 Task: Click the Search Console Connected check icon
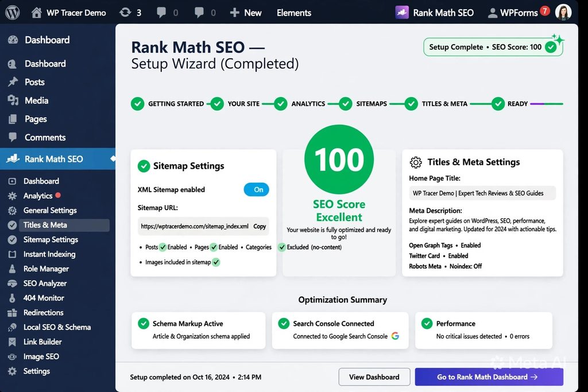[x=284, y=324]
